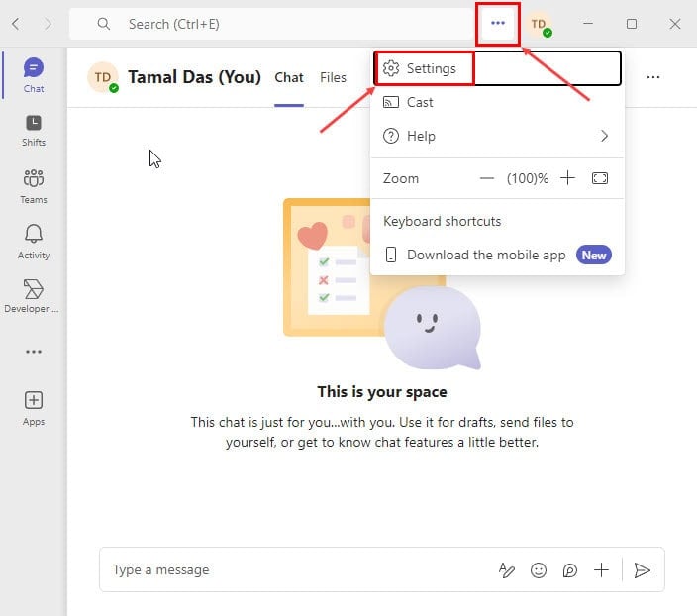This screenshot has width=697, height=616.
Task: Open the Developer Portal app
Action: tap(32, 296)
